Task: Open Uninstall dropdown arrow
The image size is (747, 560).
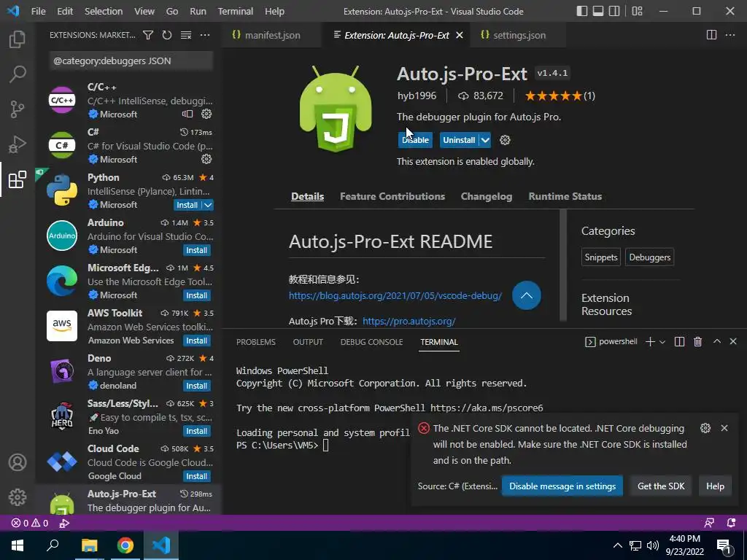Action: pos(485,140)
